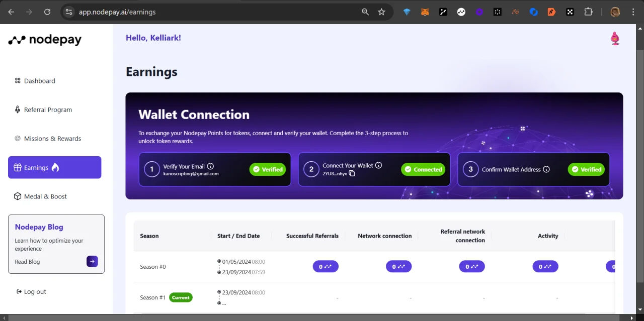Click the Referral network connection header

pyautogui.click(x=463, y=236)
